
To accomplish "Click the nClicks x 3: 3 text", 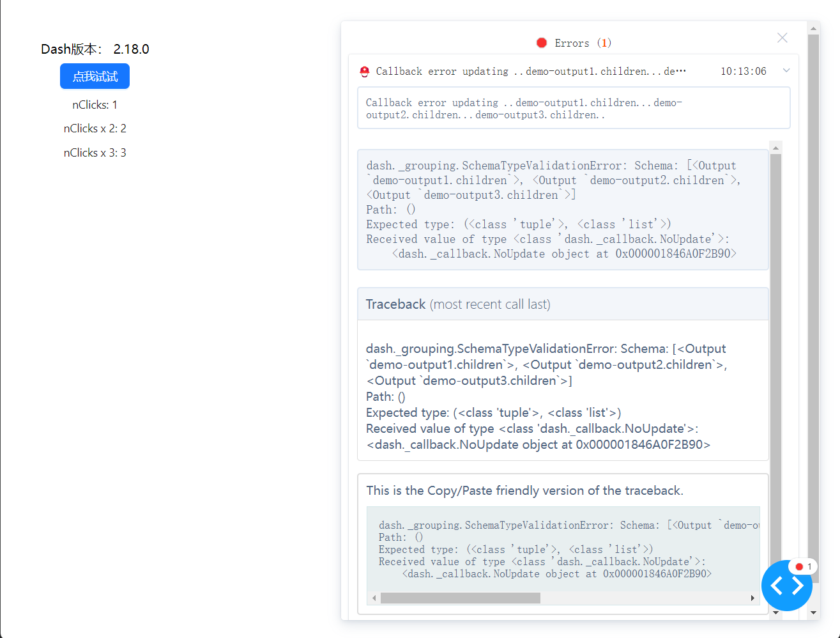I will [x=95, y=153].
